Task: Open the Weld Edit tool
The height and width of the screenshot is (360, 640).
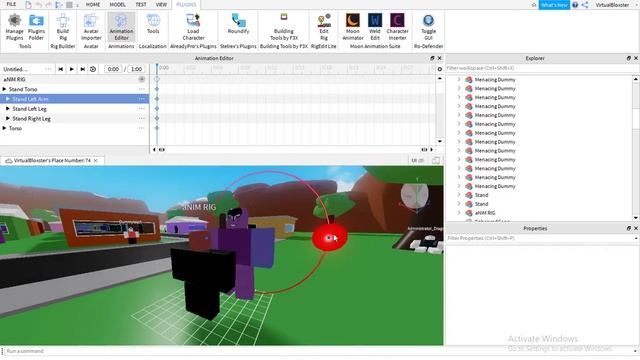Action: (x=375, y=27)
